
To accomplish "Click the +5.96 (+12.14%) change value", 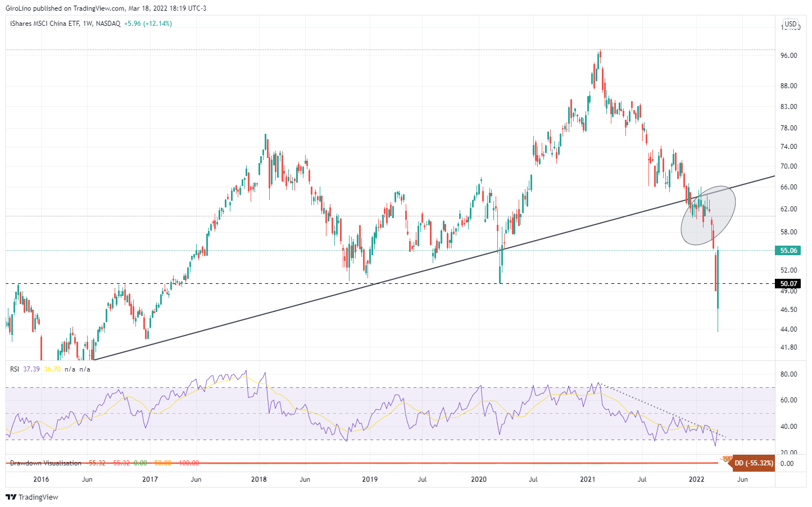I will pyautogui.click(x=148, y=24).
